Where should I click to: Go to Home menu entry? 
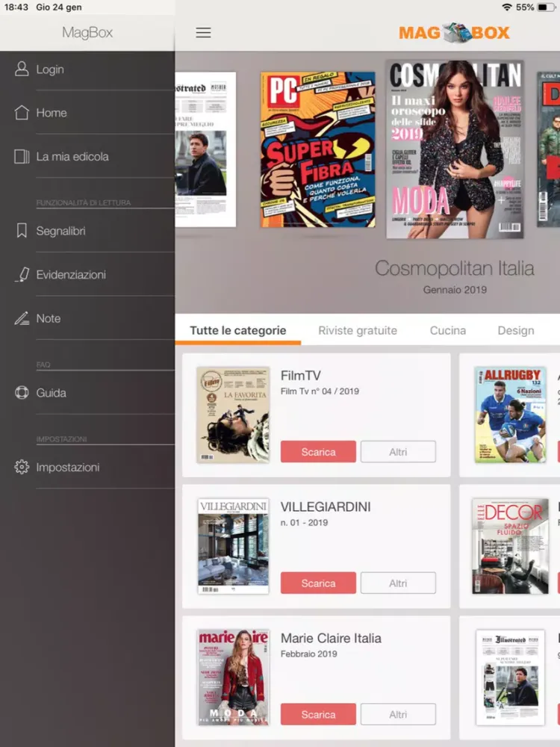point(87,113)
